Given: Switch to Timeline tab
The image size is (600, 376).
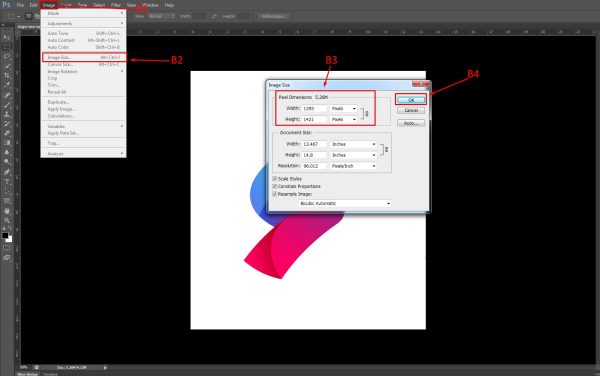Looking at the screenshot, I should coord(50,374).
